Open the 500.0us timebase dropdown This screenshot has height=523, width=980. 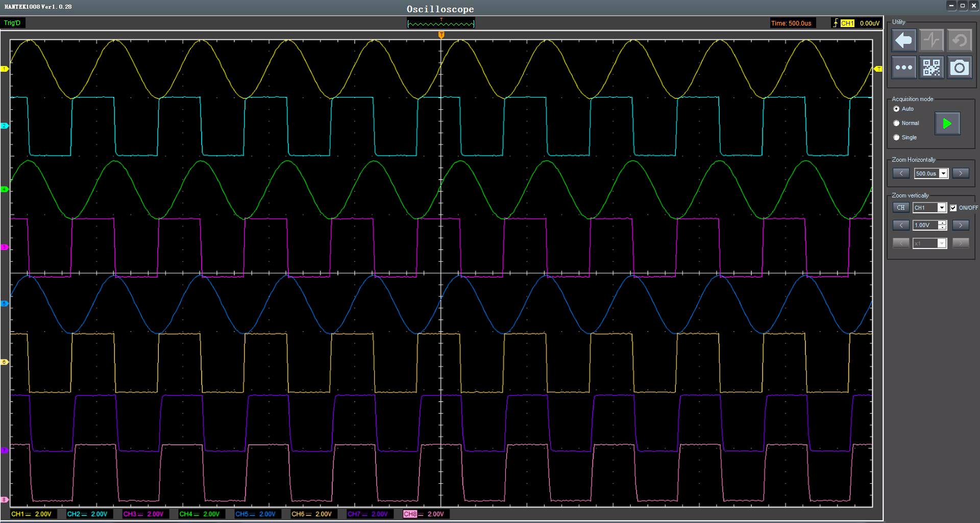point(943,173)
